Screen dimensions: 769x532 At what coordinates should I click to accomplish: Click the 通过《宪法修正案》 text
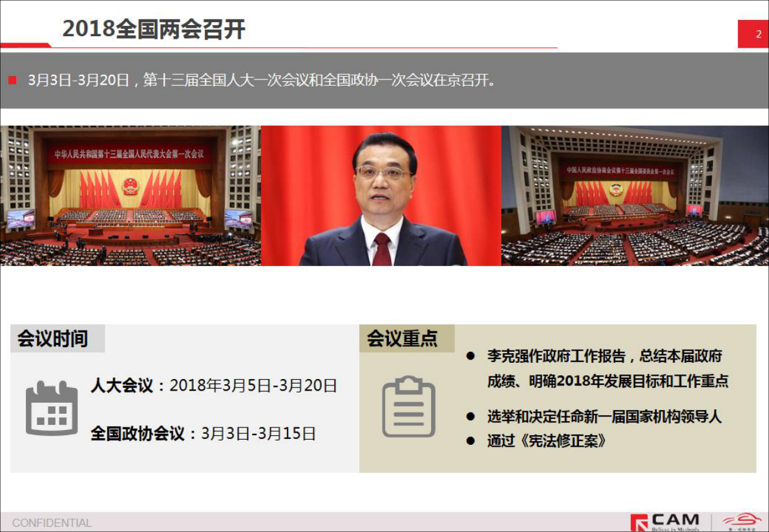coord(547,441)
